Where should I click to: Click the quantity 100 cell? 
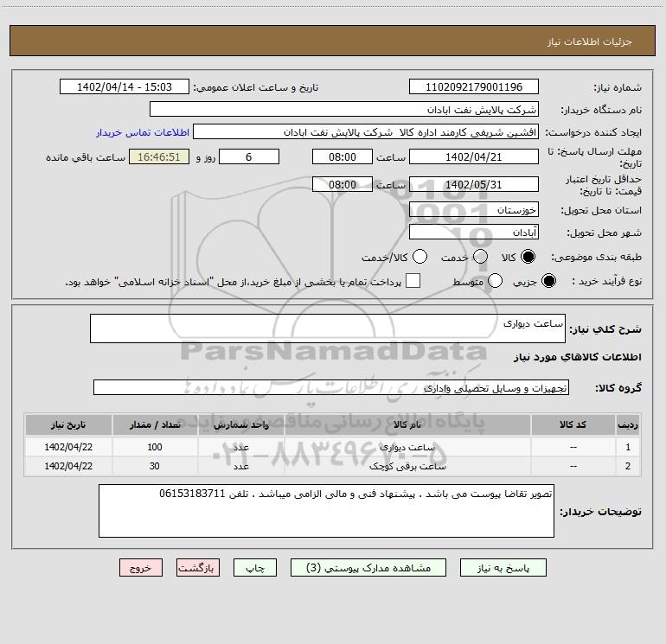click(155, 447)
